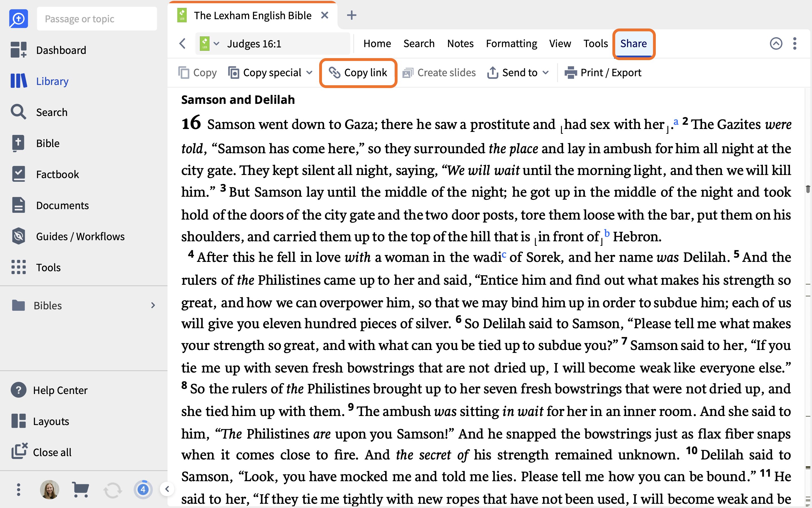Add a new tab with the plus button
The image size is (812, 508).
(x=351, y=15)
